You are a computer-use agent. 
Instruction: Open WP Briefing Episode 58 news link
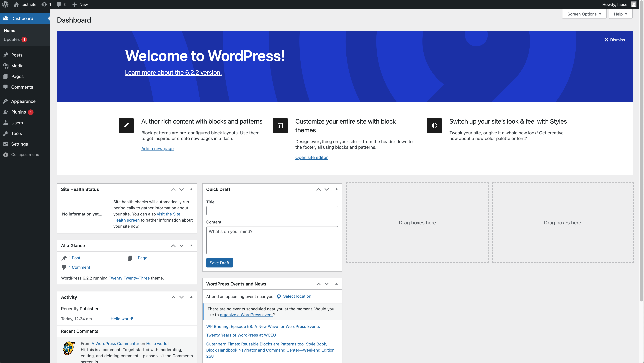pos(263,327)
